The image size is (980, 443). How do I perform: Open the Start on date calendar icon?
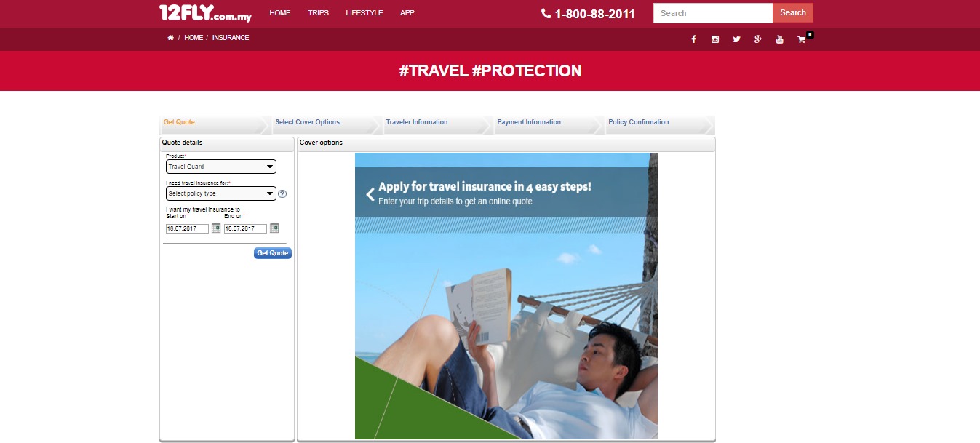[x=216, y=228]
